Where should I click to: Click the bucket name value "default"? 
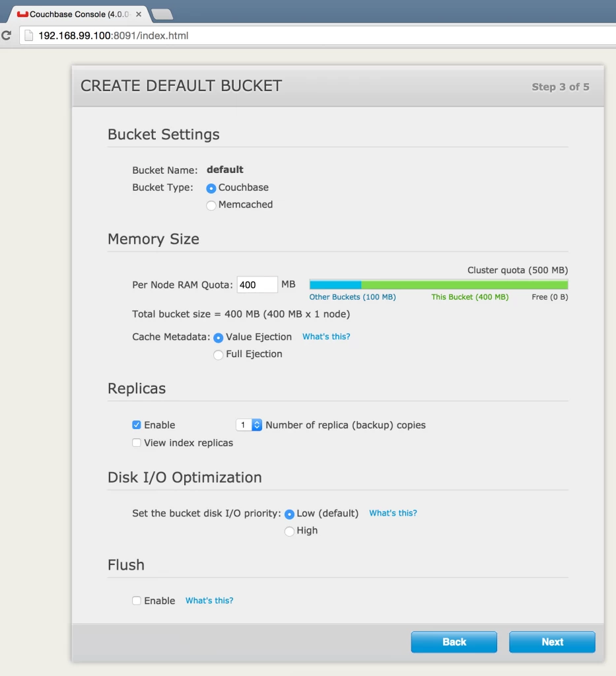point(225,170)
